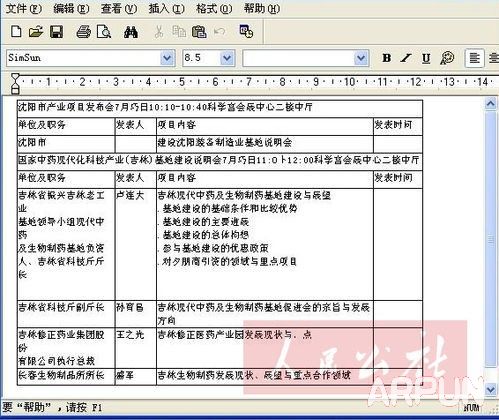This screenshot has height=420, width=499.
Task: Select center alignment button
Action: 493,58
